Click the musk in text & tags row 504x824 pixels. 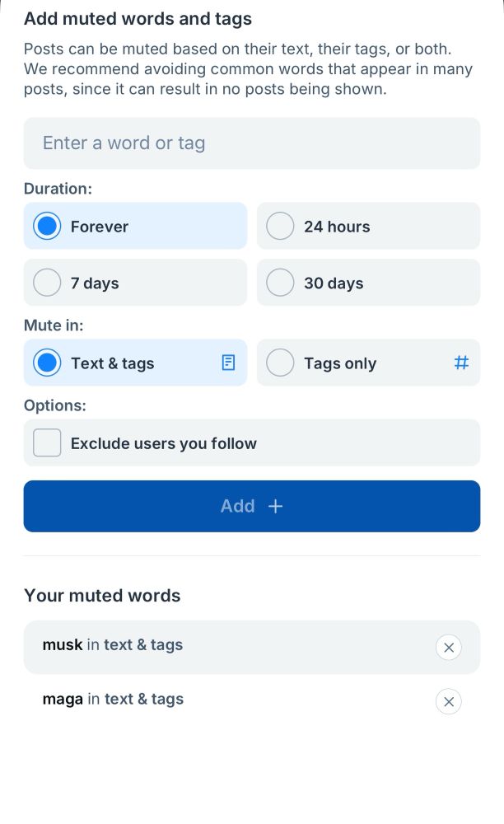(x=252, y=648)
